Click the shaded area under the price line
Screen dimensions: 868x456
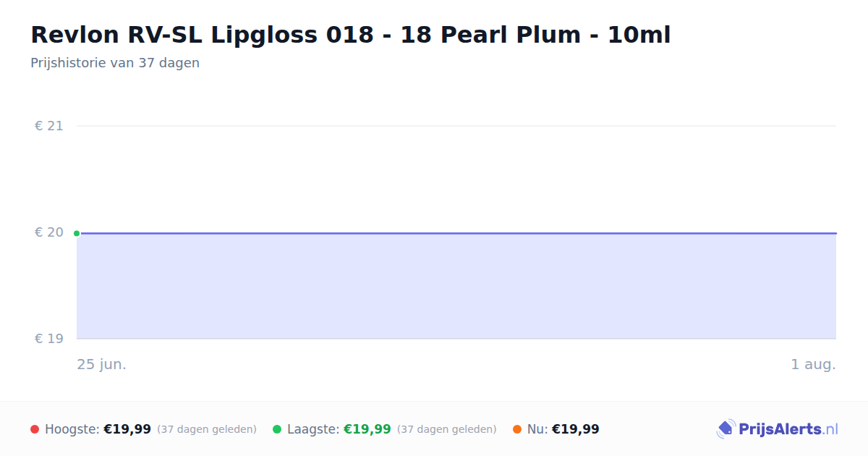(x=456, y=287)
